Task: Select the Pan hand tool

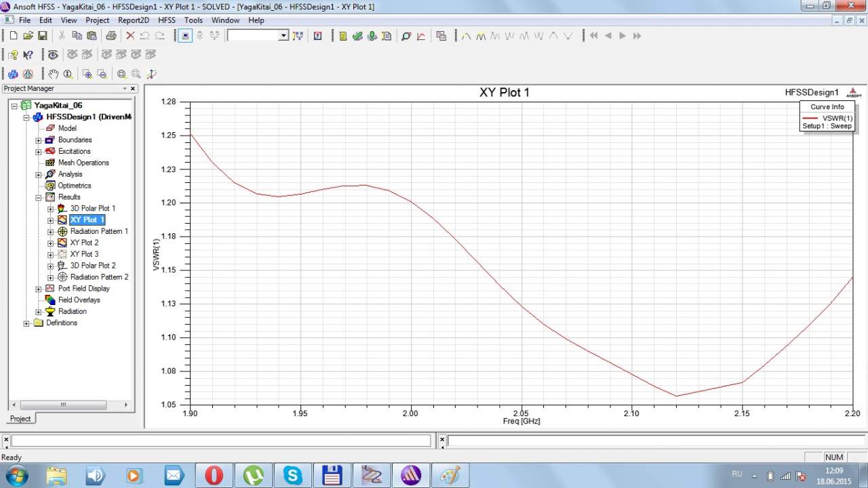Action: pyautogui.click(x=53, y=74)
